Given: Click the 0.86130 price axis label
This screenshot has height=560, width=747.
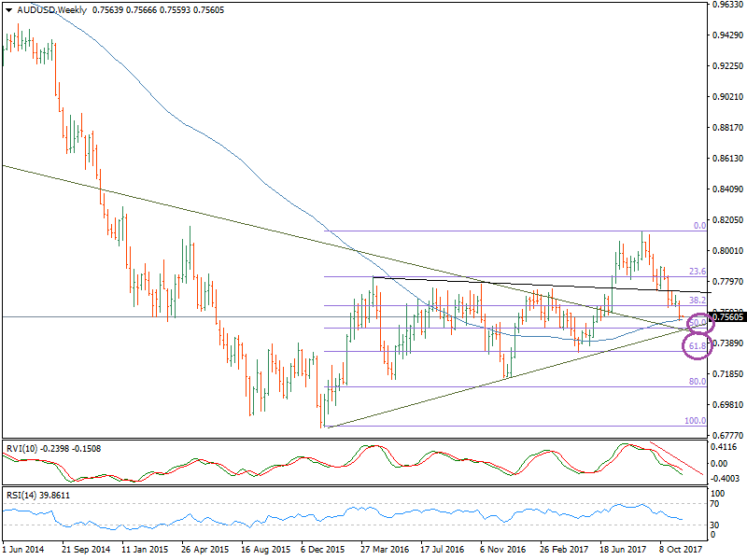Looking at the screenshot, I should point(728,159).
